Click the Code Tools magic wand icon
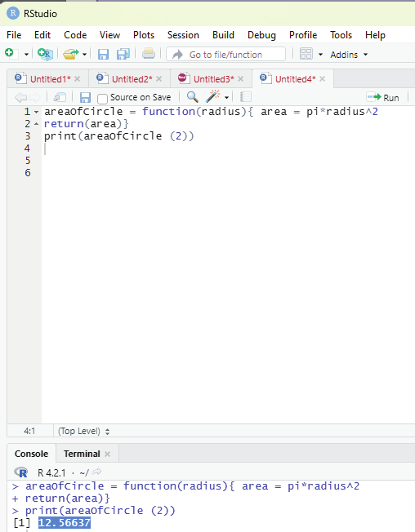 click(213, 97)
